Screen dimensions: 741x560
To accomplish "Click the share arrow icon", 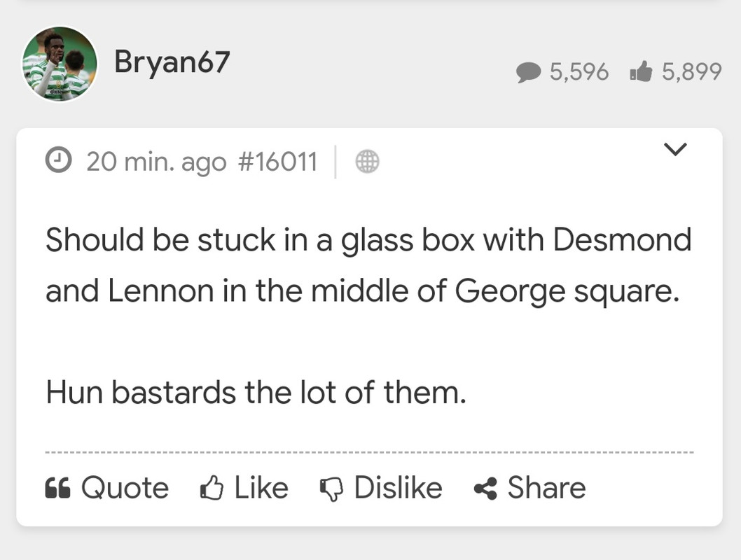I will pos(485,489).
